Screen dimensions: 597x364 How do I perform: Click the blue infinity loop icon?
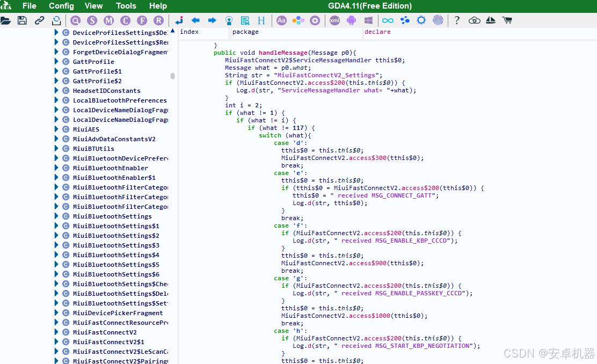388,20
